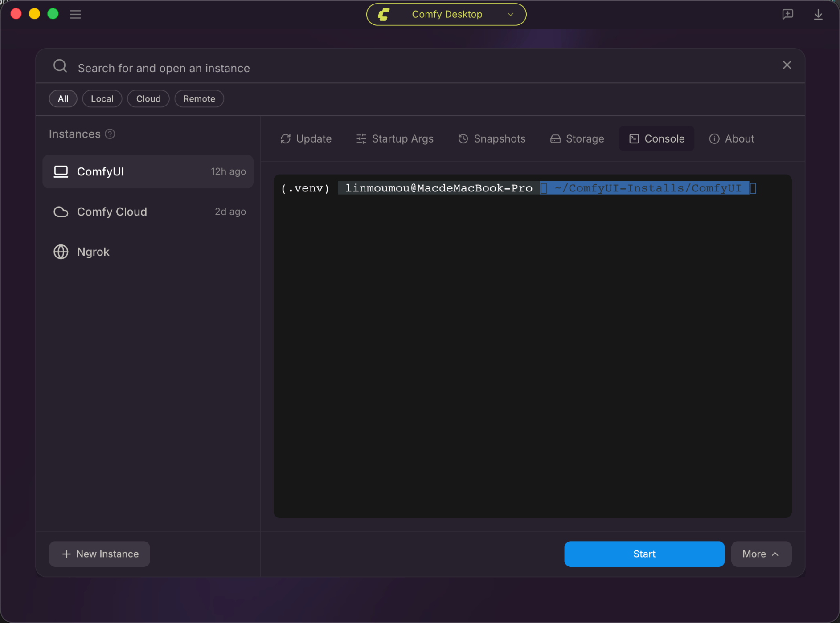The height and width of the screenshot is (623, 840).
Task: Select the Comfy Cloud instance
Action: click(x=148, y=212)
